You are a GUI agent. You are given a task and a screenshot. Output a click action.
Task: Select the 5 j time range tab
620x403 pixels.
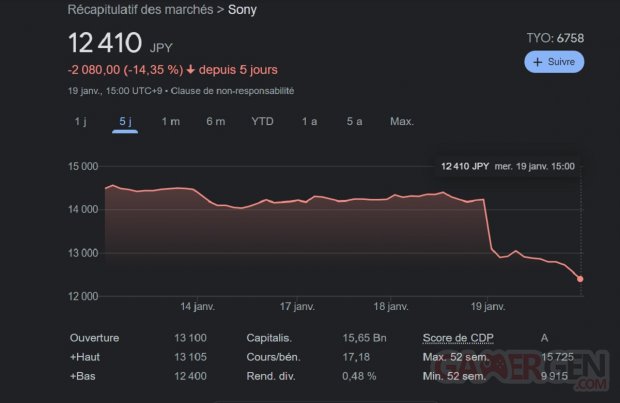[125, 121]
